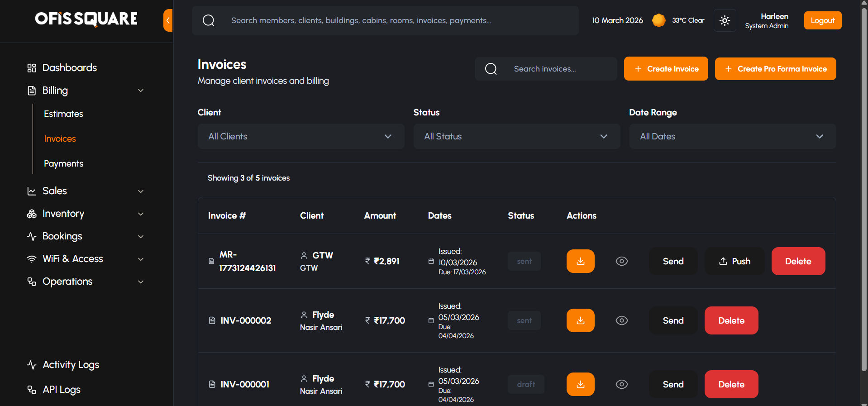Send invoice INV-000002
The width and height of the screenshot is (868, 406).
click(x=673, y=320)
